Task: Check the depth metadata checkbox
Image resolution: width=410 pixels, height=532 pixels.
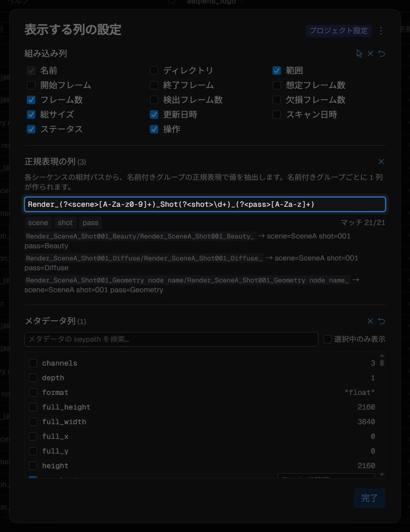Action: (33, 378)
